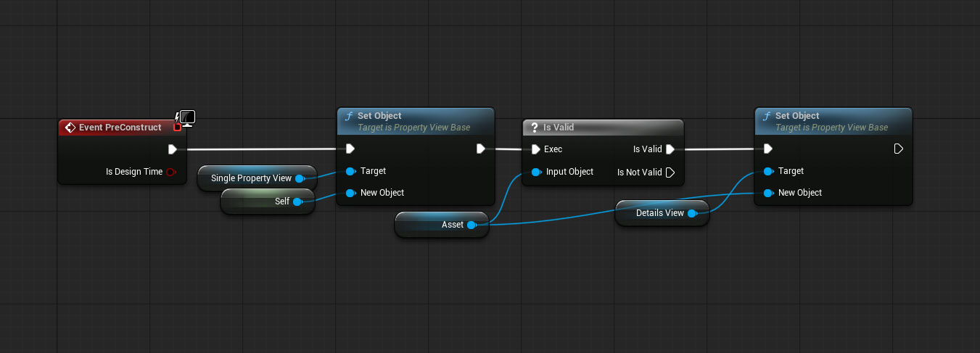The image size is (980, 353).
Task: Click the Is Valid Exec input pin
Action: click(x=535, y=149)
